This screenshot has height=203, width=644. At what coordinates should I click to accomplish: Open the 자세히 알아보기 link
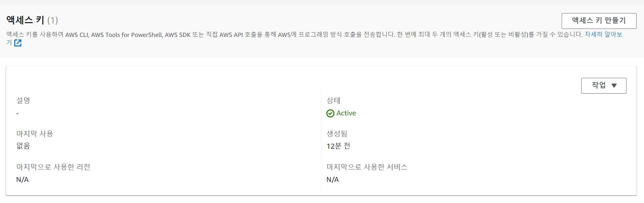coord(603,34)
